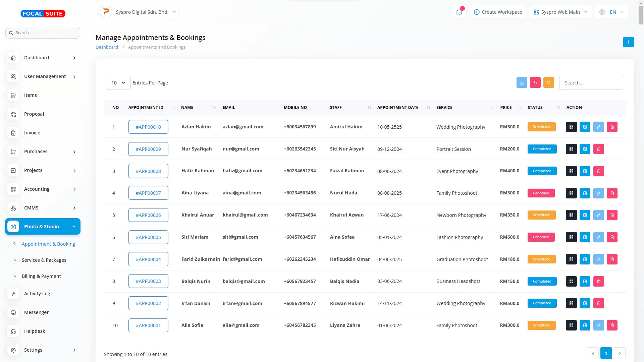The height and width of the screenshot is (362, 644).
Task: Open the EN language dropdown
Action: tap(612, 12)
